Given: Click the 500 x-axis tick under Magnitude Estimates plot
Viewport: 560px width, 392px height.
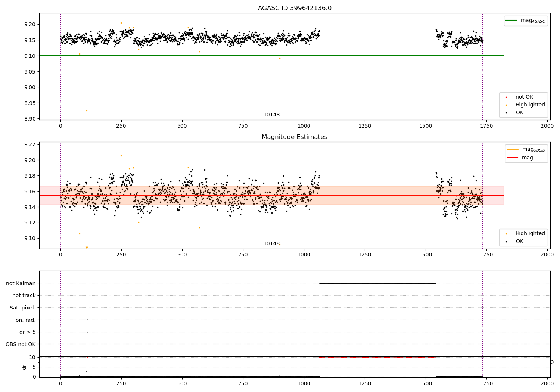Looking at the screenshot, I should pyautogui.click(x=182, y=255).
